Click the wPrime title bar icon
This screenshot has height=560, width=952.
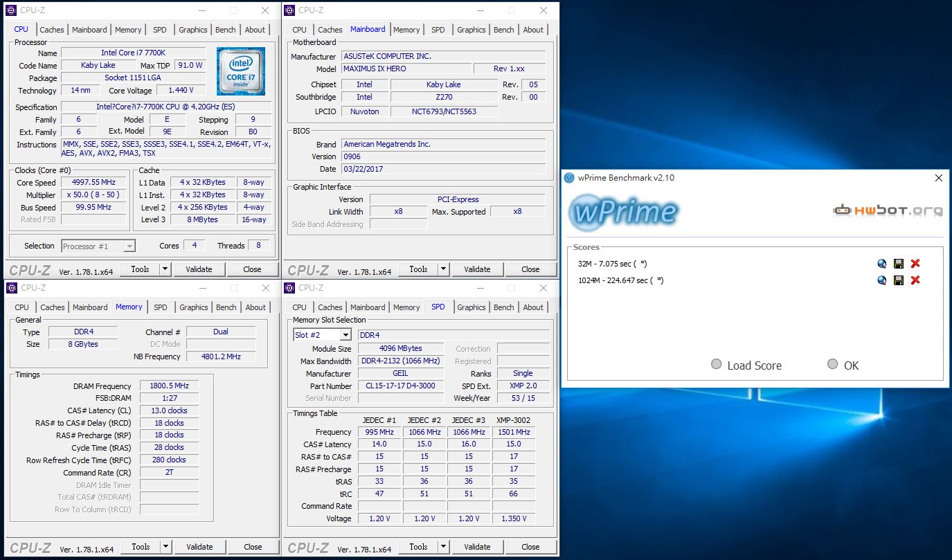coord(569,178)
